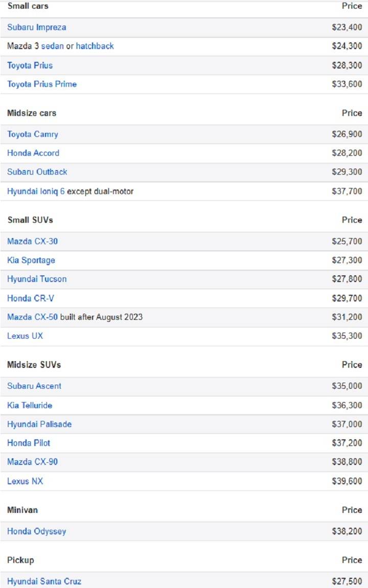Click the Hyundai Santa Cruz link
Screen dimensions: 368x588
[44, 581]
